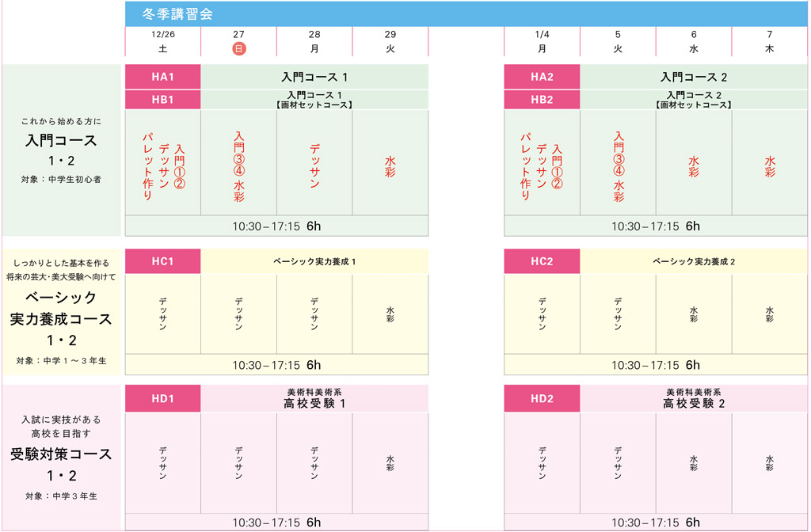Click the 入門コース 1・2 category label
Screen dimensions: 811x532
coord(61,150)
